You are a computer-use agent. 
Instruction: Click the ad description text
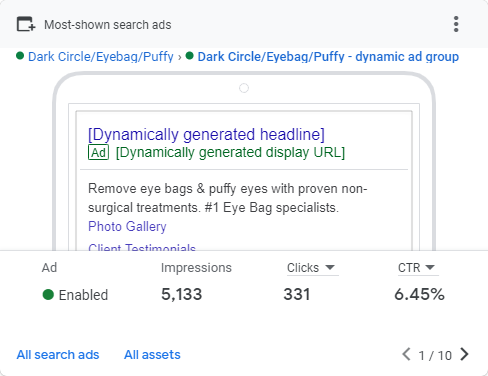[x=228, y=198]
